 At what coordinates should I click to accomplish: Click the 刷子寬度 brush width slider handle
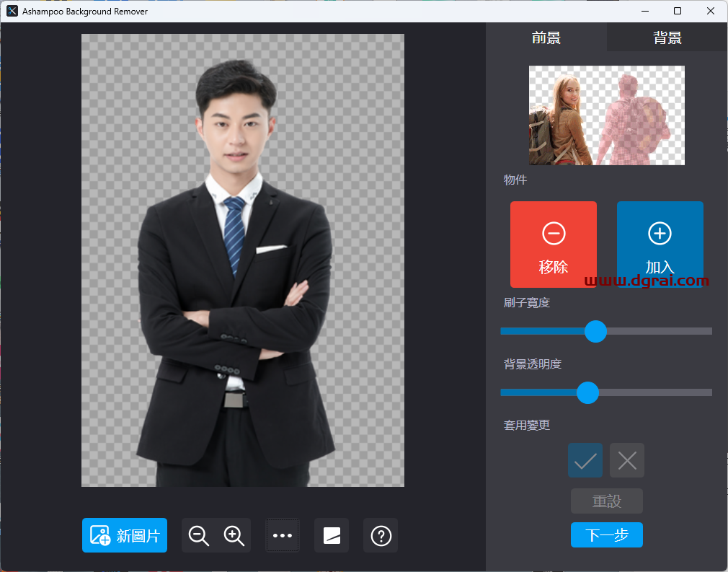[595, 331]
